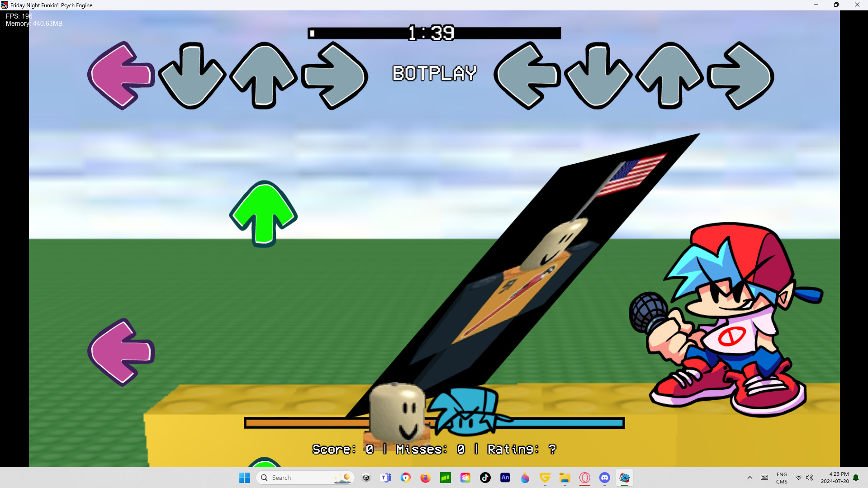Open the notification bell icon

tap(856, 478)
